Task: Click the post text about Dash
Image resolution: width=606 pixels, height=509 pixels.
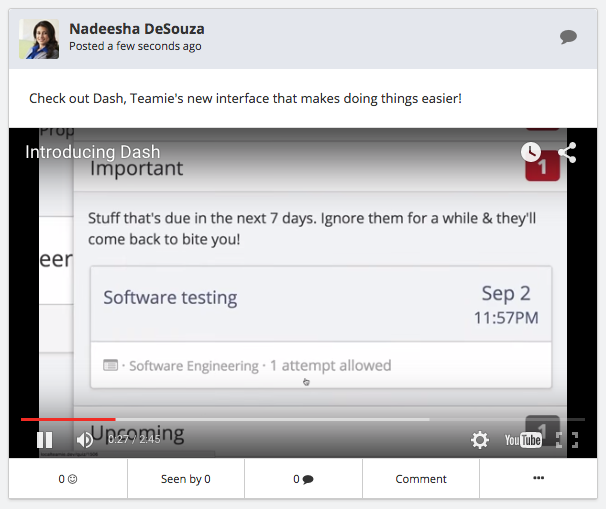Action: tap(245, 99)
